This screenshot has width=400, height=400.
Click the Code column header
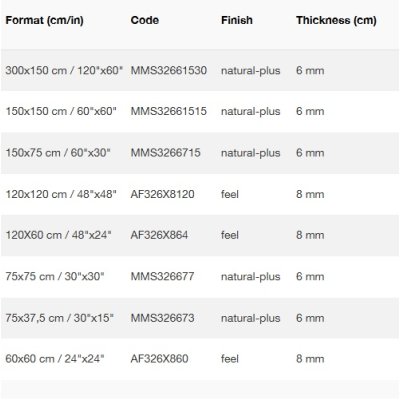(x=145, y=20)
